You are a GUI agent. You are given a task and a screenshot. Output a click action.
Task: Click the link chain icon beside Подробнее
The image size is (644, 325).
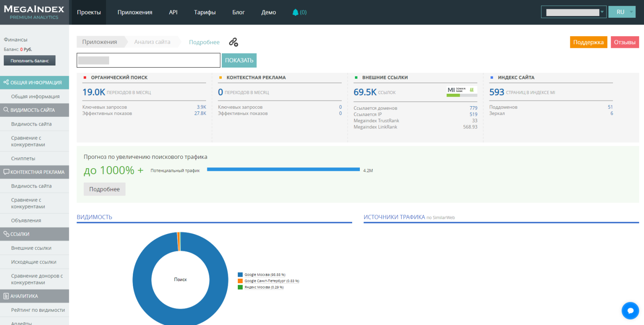click(233, 42)
